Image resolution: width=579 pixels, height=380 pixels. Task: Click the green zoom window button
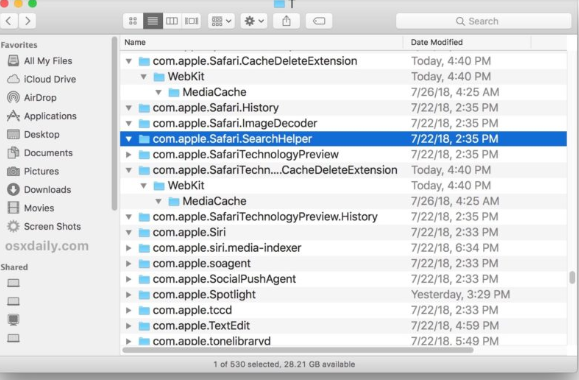(32, 3)
